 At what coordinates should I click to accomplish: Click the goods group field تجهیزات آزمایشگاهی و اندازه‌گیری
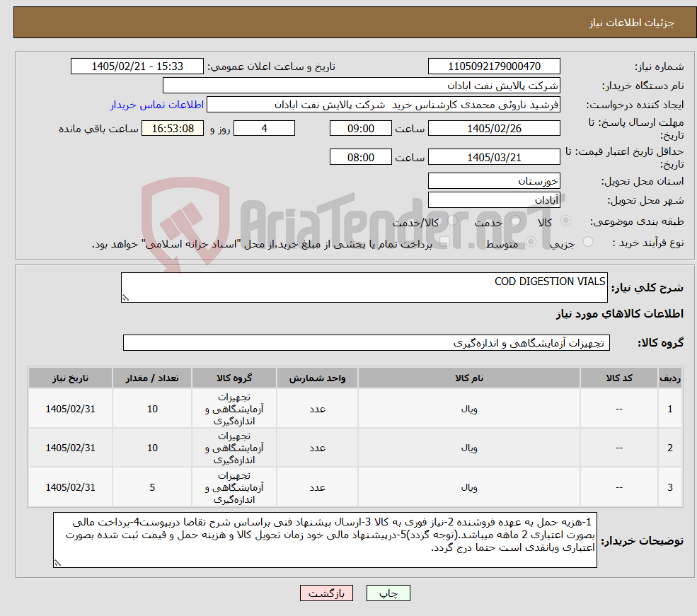tap(367, 343)
